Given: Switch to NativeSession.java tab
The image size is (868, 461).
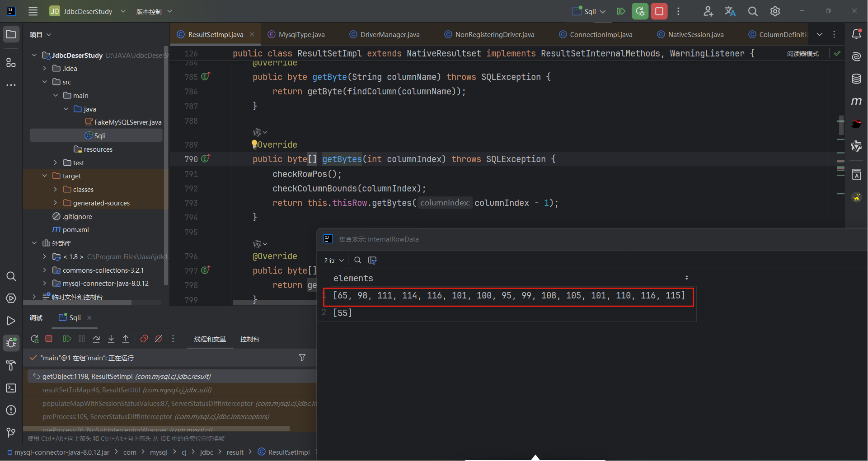Looking at the screenshot, I should pos(690,34).
